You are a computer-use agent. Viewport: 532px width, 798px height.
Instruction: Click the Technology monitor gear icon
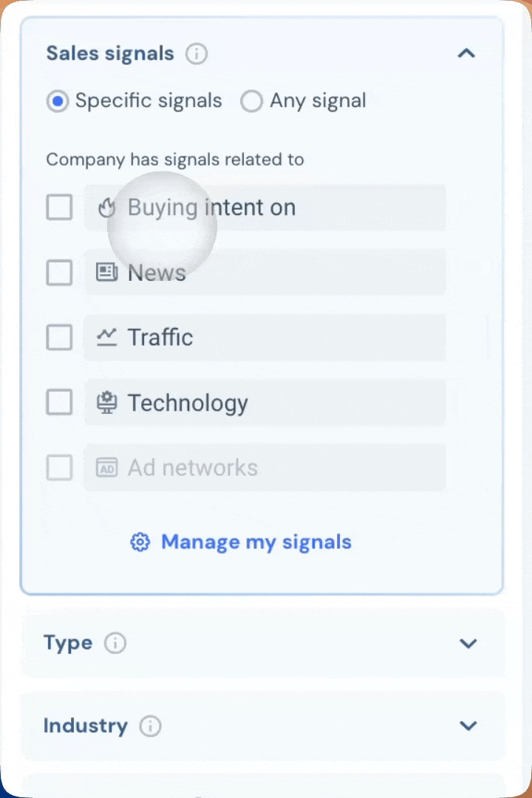pos(107,403)
